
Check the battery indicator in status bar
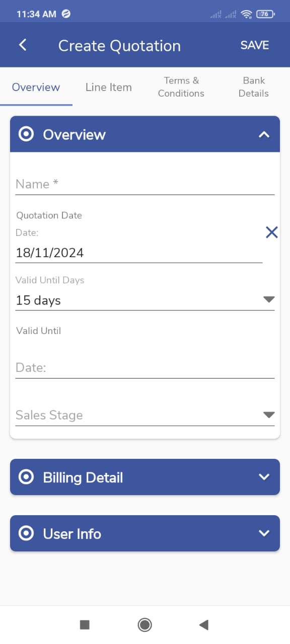tap(265, 14)
